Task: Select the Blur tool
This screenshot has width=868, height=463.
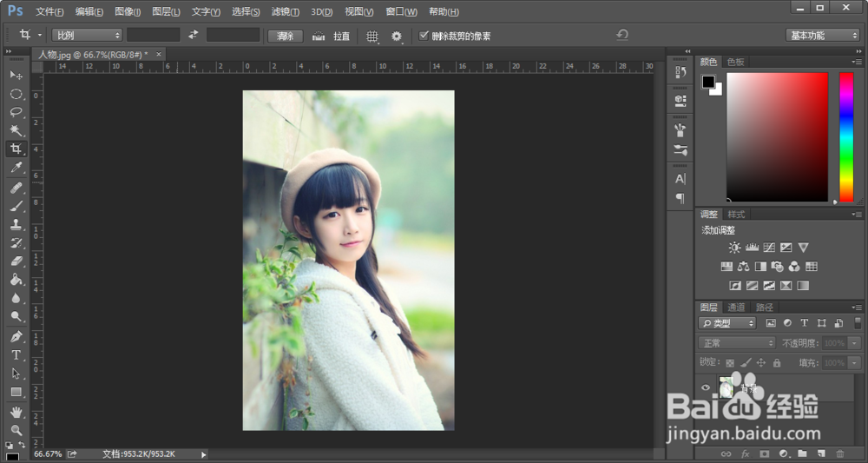Action: point(16,298)
